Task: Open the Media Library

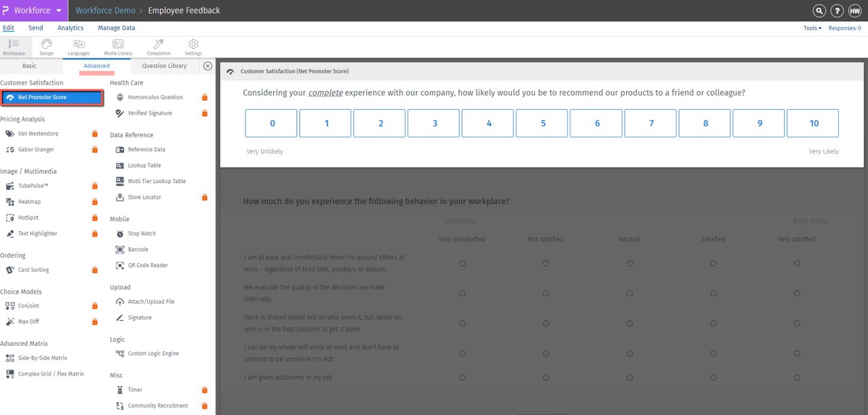Action: pyautogui.click(x=117, y=46)
